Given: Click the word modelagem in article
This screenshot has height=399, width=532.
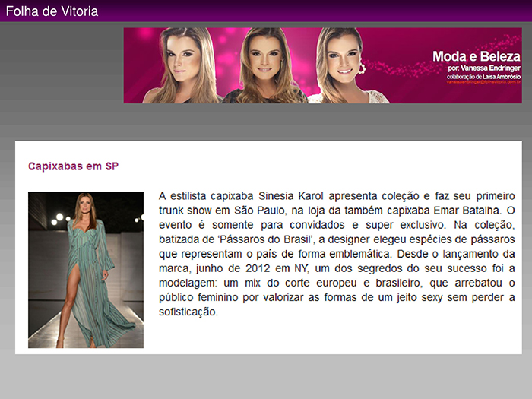Looking at the screenshot, I should coord(187,283).
